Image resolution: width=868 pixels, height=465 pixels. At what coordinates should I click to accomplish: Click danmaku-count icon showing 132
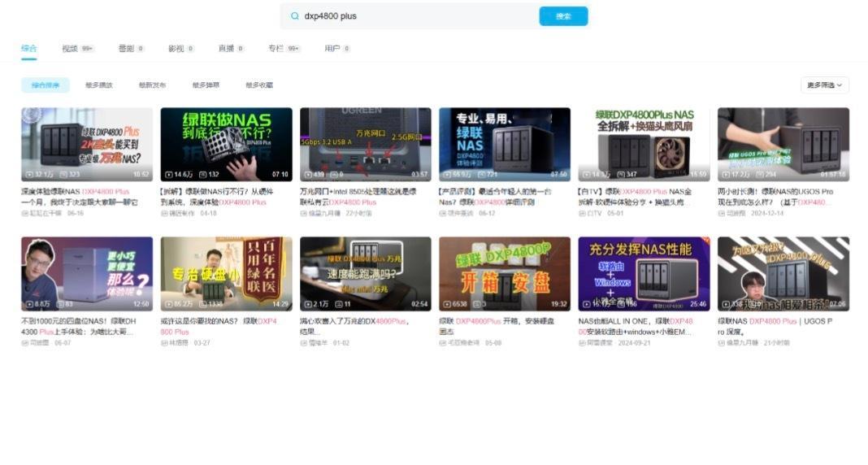point(202,174)
